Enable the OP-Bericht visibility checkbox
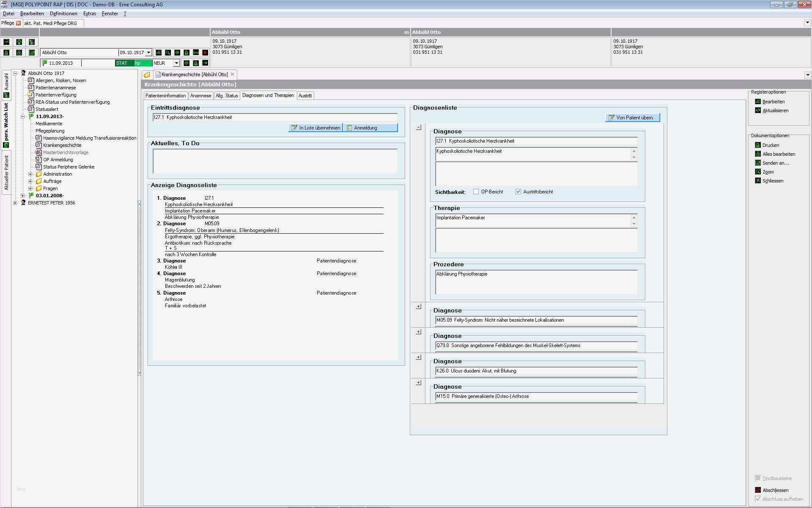This screenshot has height=508, width=812. pos(476,192)
